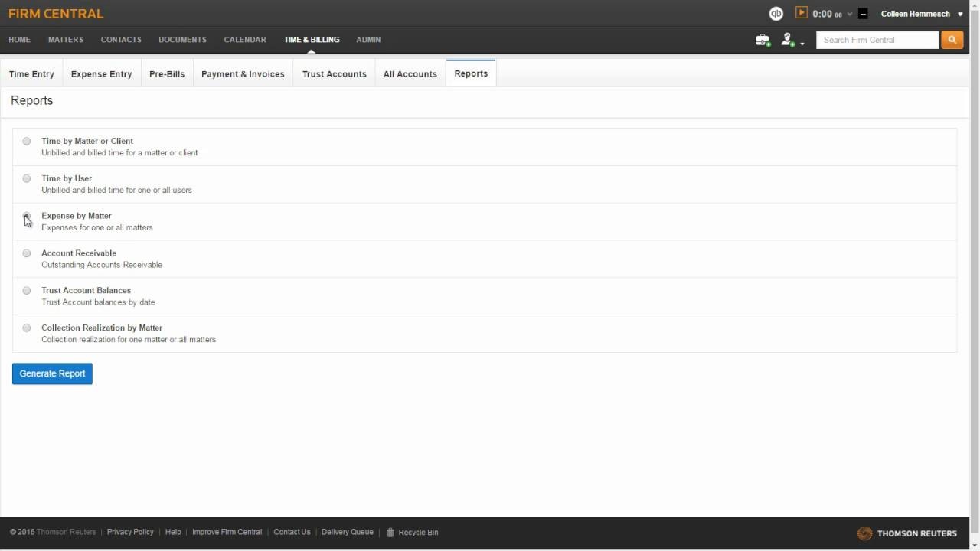Click the black minimize timer icon
The height and width of the screenshot is (551, 980).
(863, 14)
